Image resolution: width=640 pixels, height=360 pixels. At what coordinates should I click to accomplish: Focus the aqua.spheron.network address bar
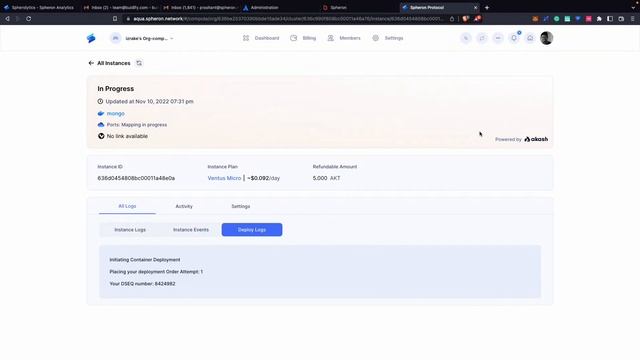click(x=288, y=18)
